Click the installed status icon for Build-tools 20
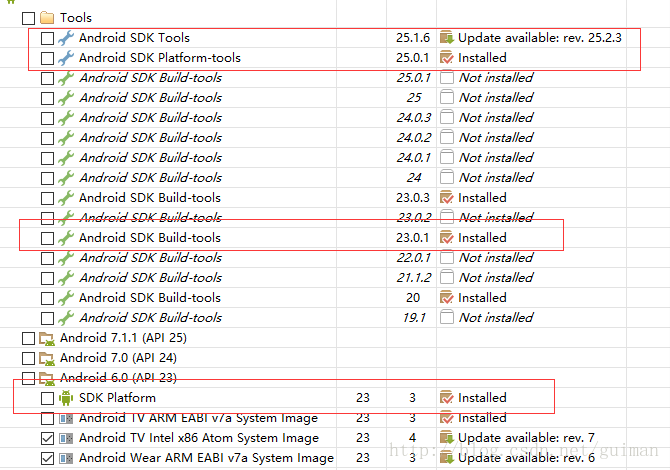670x470 pixels. (x=447, y=298)
